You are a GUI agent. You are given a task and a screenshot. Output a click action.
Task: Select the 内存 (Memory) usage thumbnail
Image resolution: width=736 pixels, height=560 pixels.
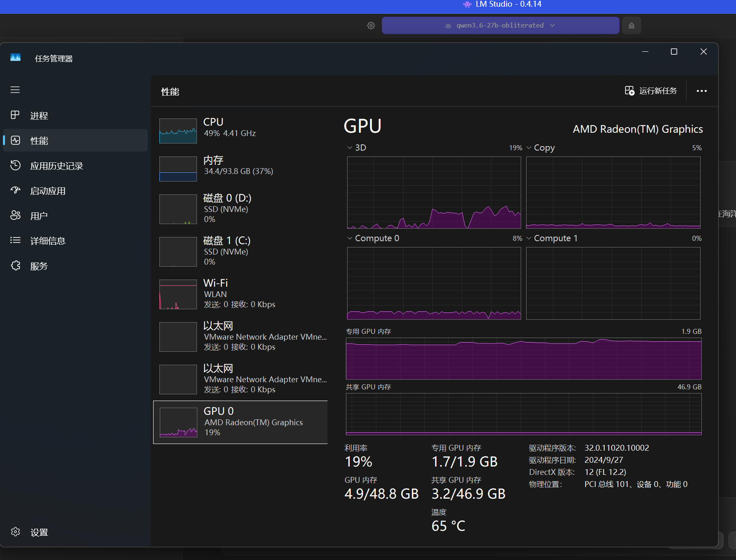pyautogui.click(x=178, y=169)
